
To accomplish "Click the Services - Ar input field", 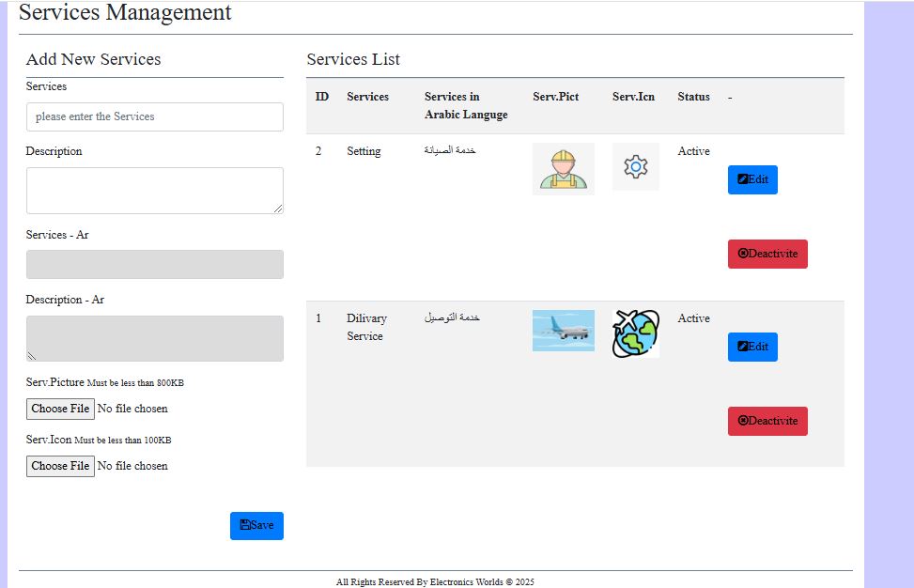I will (x=154, y=265).
